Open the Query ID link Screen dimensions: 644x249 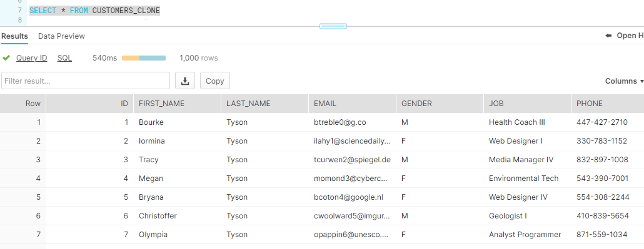click(32, 58)
